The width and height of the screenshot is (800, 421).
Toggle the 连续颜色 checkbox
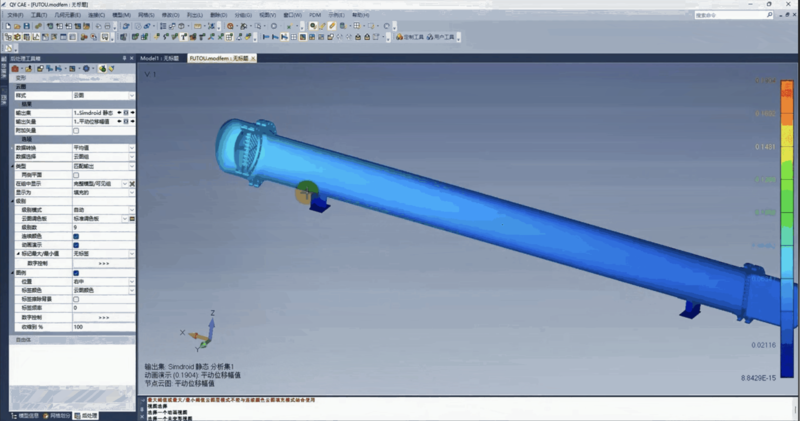click(x=76, y=236)
